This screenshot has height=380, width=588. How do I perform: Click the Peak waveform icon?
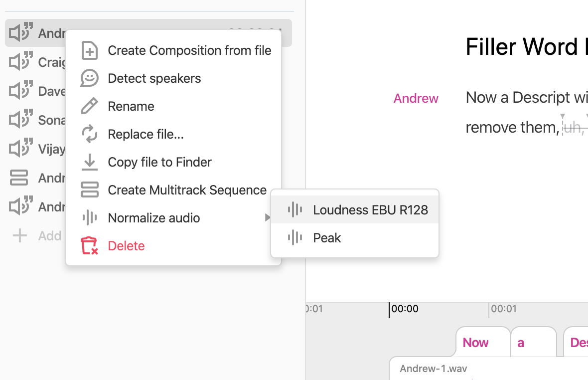pyautogui.click(x=295, y=237)
